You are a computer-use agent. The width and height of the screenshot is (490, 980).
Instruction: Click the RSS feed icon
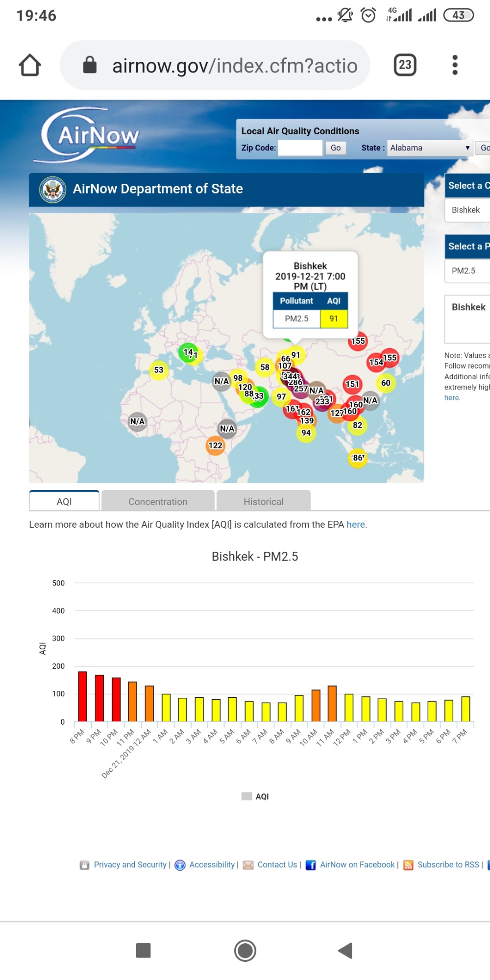408,865
